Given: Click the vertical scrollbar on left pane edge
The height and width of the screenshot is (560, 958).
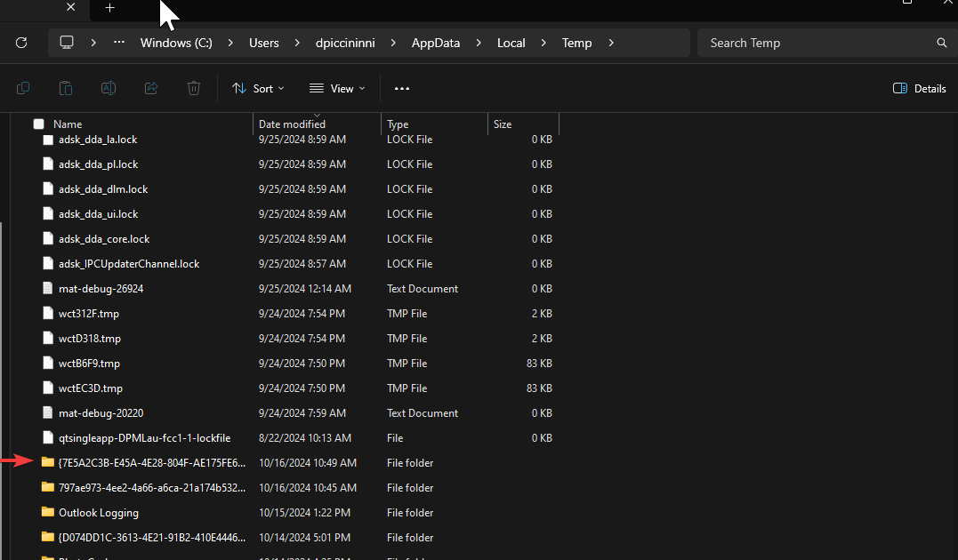Looking at the screenshot, I should (1, 391).
